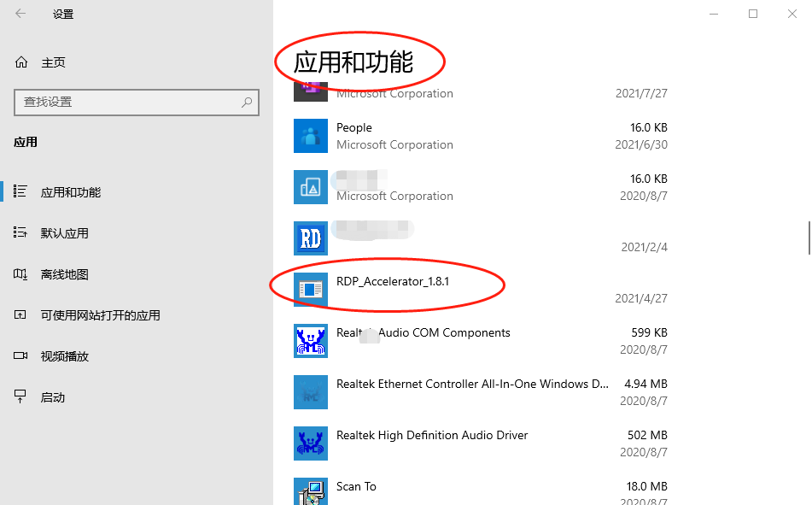Click the Realtek Ethernet Controller icon
The image size is (812, 505).
point(311,392)
